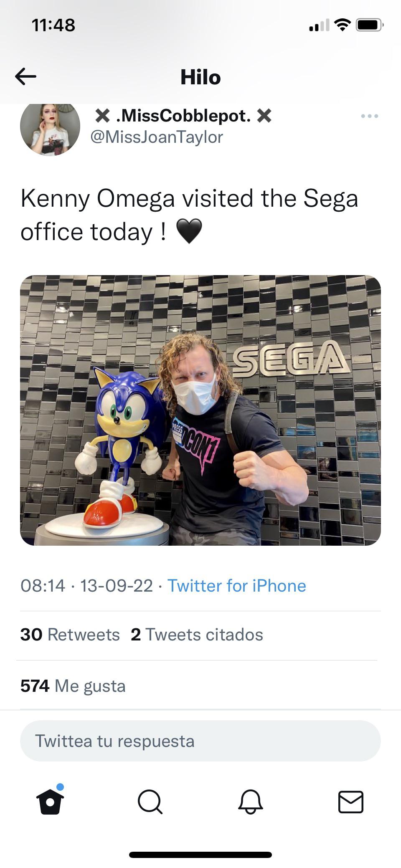
Task: Open the tweet options via three-dot icon
Action: (369, 116)
